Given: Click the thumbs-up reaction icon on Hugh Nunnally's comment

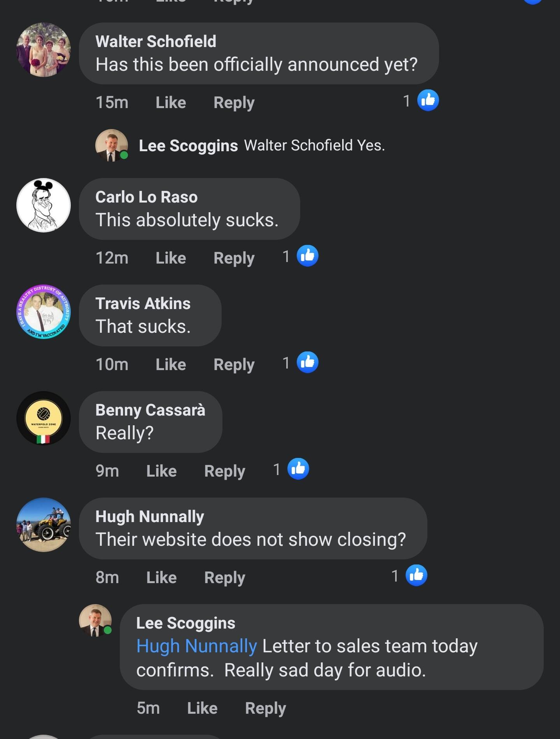Looking at the screenshot, I should (416, 575).
